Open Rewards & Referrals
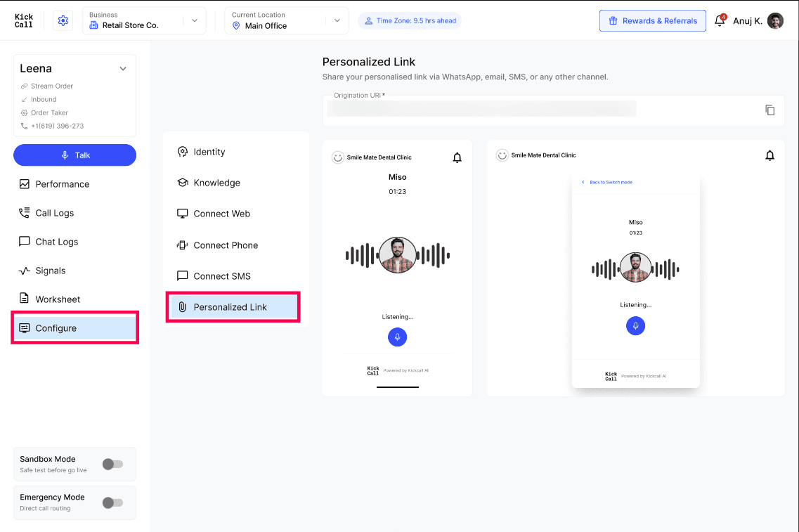799x532 pixels. [652, 21]
